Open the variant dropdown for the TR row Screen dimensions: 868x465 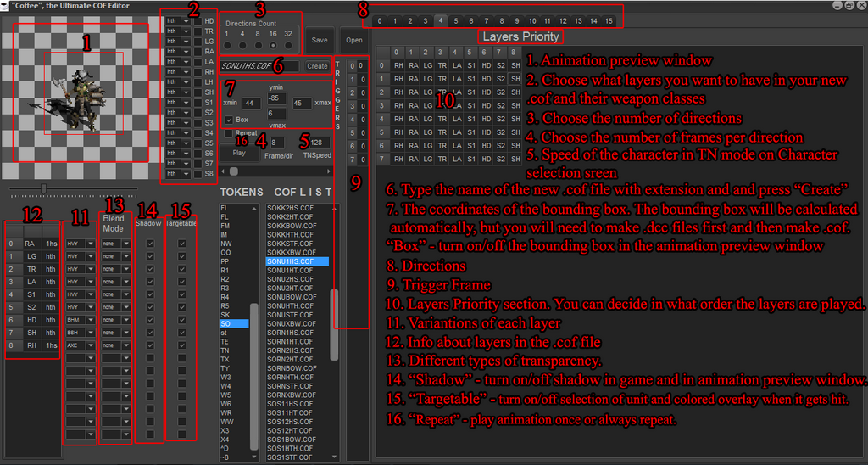91,269
